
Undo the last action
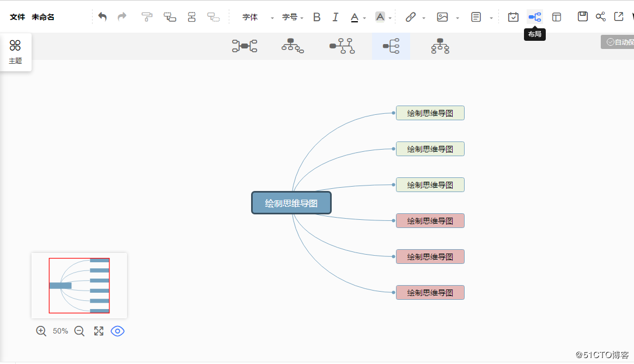[x=102, y=17]
